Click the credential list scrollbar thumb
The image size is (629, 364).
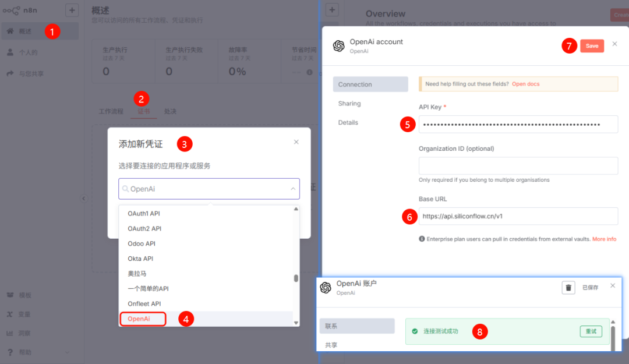296,278
